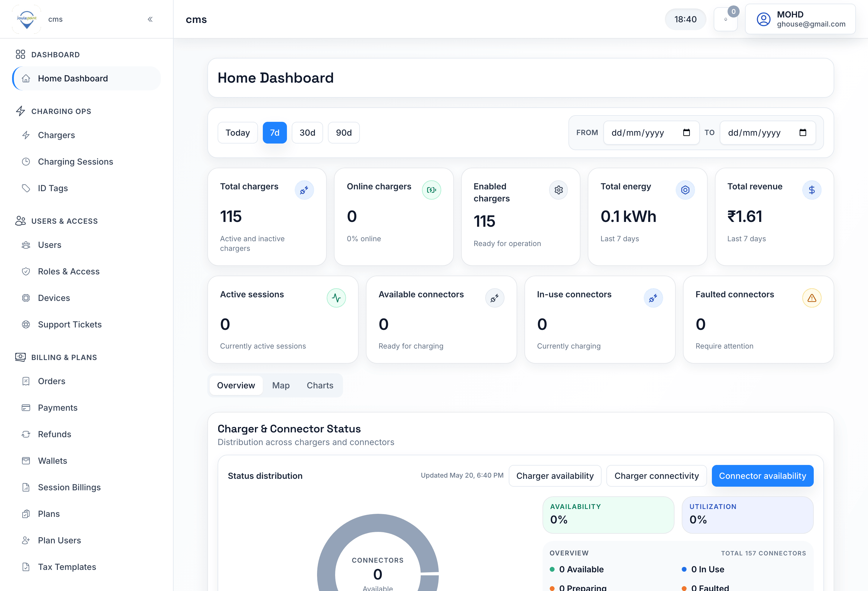Switch distribution to Charger connectivity
The height and width of the screenshot is (591, 868).
pos(656,476)
